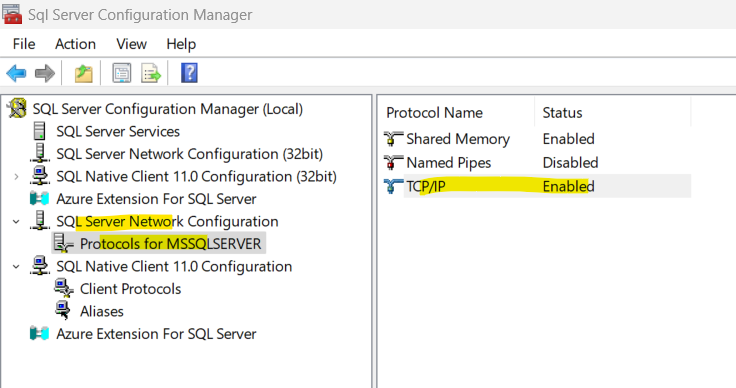Click the SQL Server Network Configuration (32bit) icon
The height and width of the screenshot is (388, 736).
tap(40, 153)
